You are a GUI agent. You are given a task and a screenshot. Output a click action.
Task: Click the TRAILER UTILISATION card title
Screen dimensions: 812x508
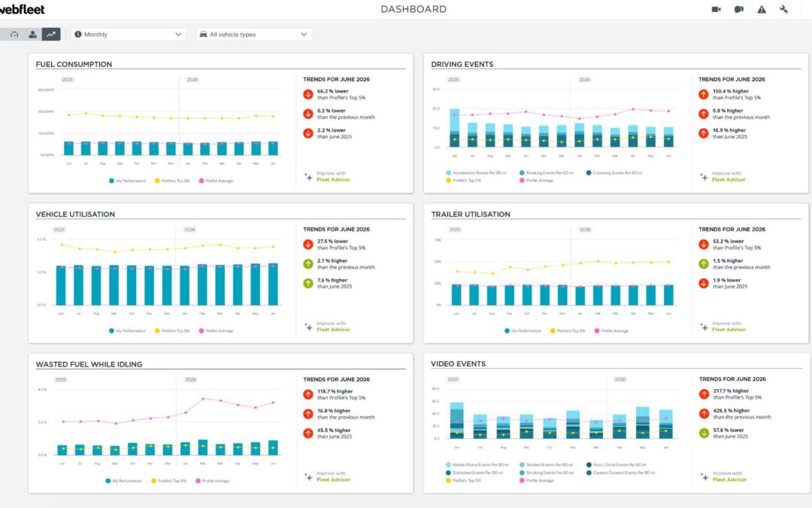pyautogui.click(x=471, y=214)
